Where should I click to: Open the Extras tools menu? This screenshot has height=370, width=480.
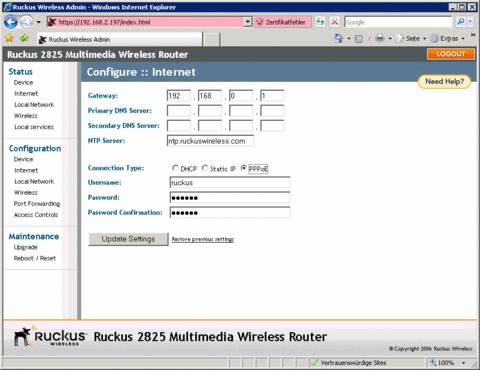[x=447, y=39]
